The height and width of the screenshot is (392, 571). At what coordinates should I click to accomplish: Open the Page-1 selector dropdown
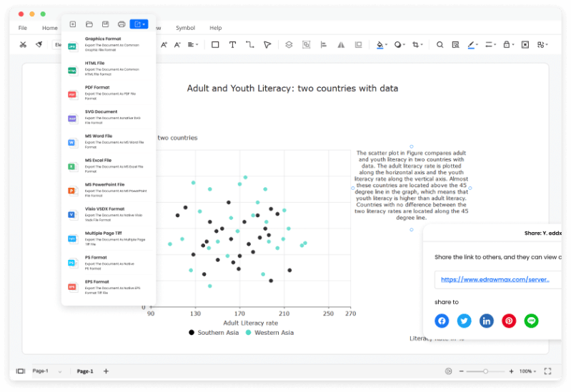(47, 371)
